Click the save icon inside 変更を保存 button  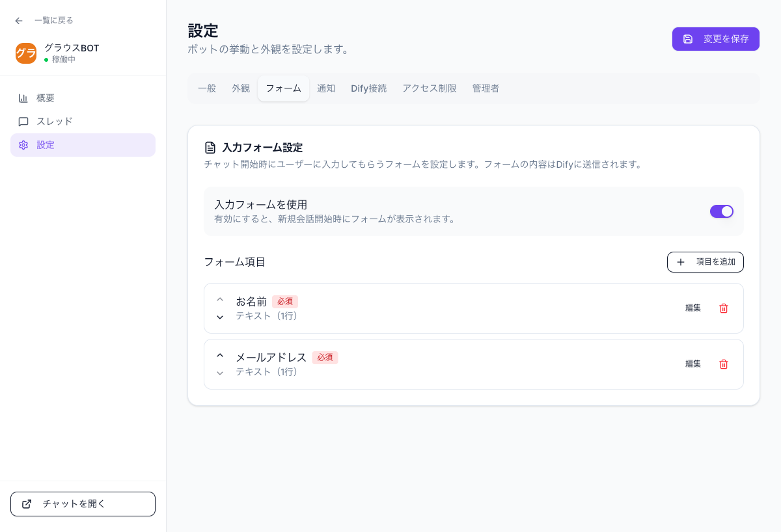tap(688, 39)
